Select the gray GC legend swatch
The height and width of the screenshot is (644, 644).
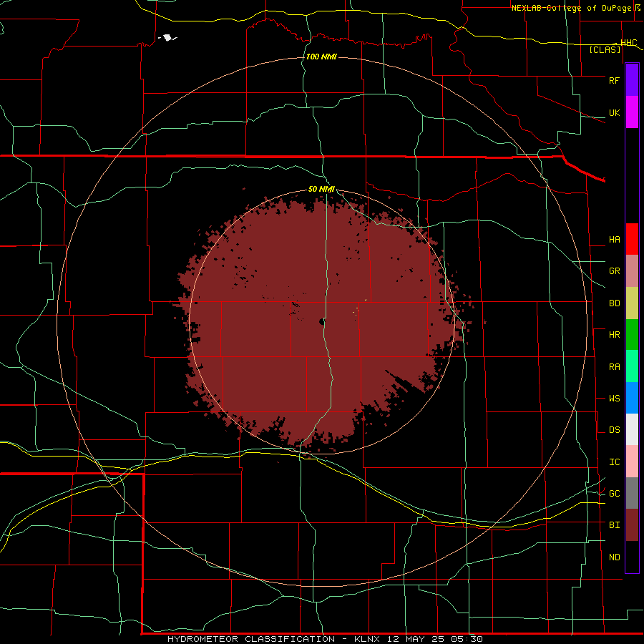pyautogui.click(x=632, y=493)
